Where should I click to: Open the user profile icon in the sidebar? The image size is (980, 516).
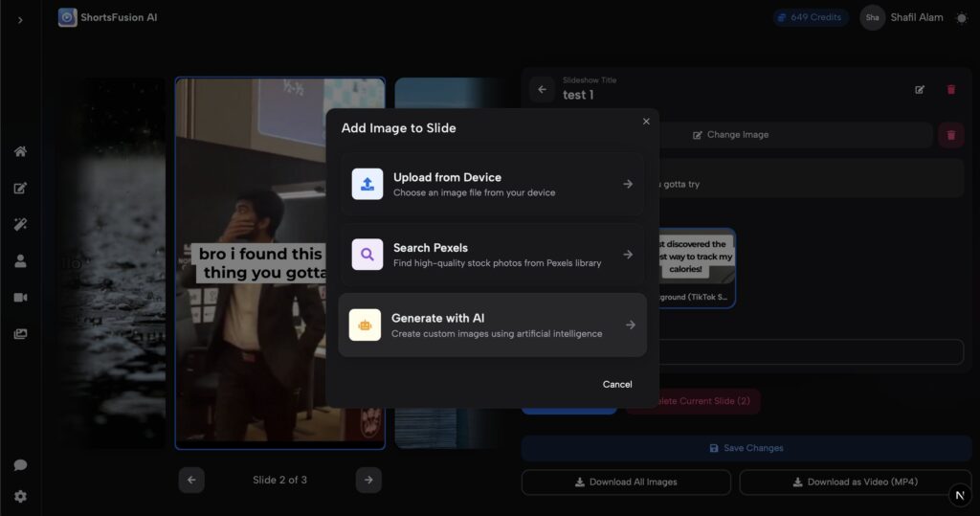point(20,260)
